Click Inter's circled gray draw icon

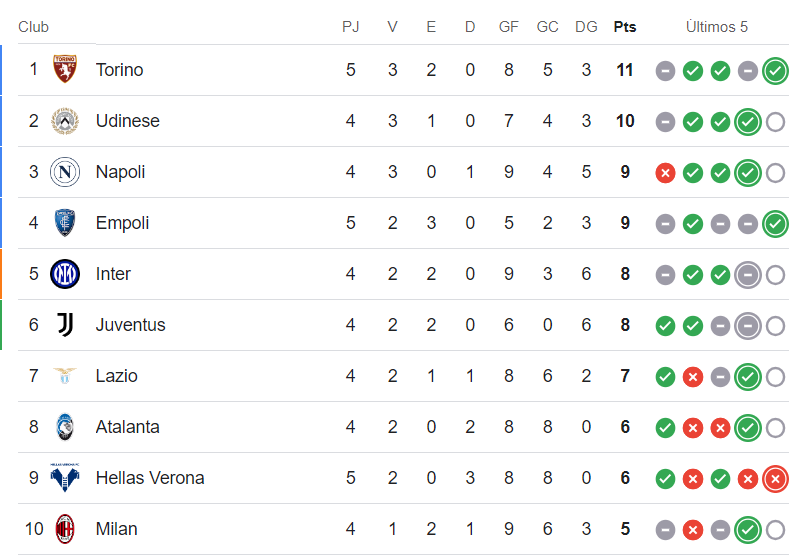[x=747, y=275]
